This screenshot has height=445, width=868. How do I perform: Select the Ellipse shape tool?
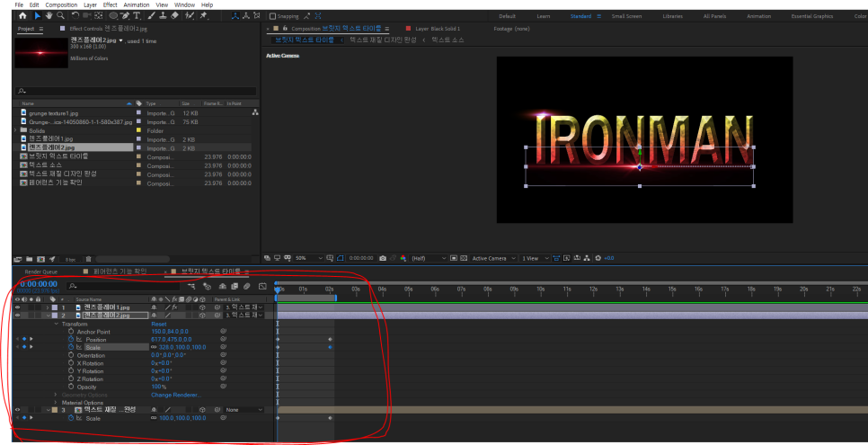(113, 16)
